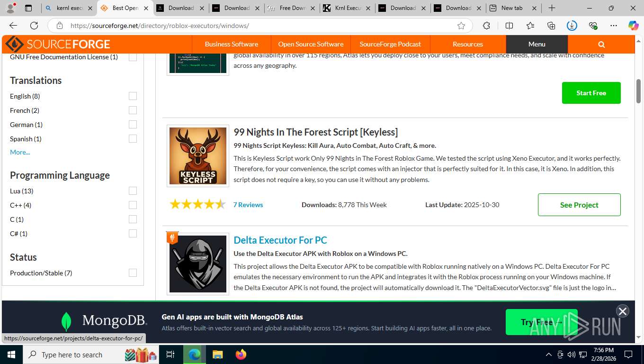Go back to the previous page
This screenshot has width=644, height=364.
click(13, 26)
